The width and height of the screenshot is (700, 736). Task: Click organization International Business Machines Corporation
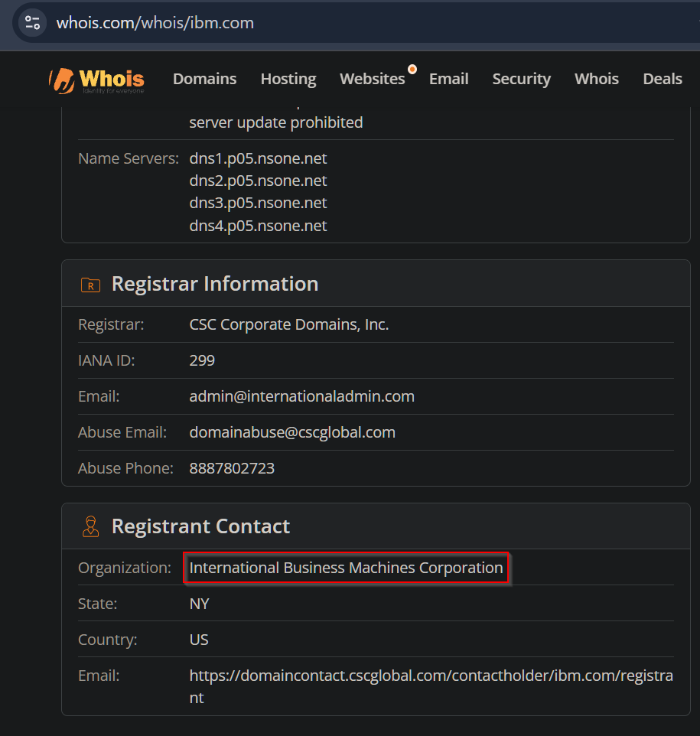coord(346,568)
